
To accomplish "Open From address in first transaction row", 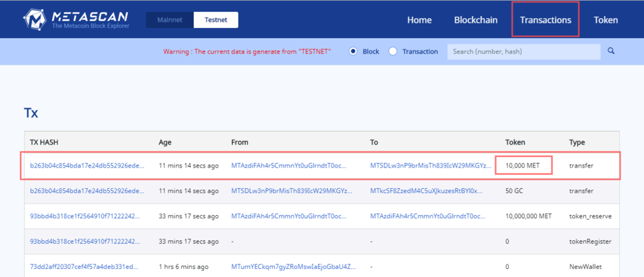I will (x=289, y=166).
